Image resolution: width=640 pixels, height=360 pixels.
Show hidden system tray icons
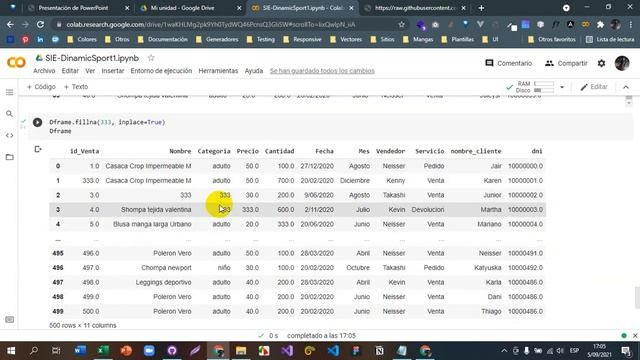504,351
